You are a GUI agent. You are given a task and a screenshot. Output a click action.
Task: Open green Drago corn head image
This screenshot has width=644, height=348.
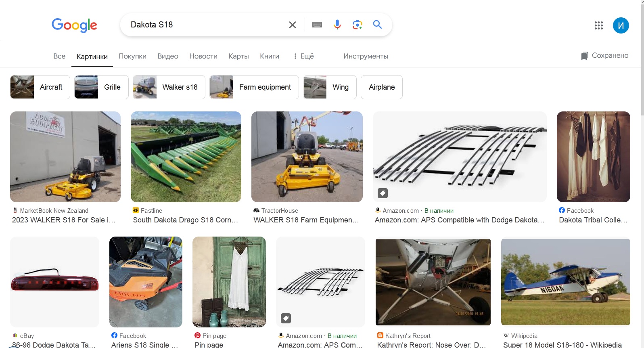click(186, 157)
